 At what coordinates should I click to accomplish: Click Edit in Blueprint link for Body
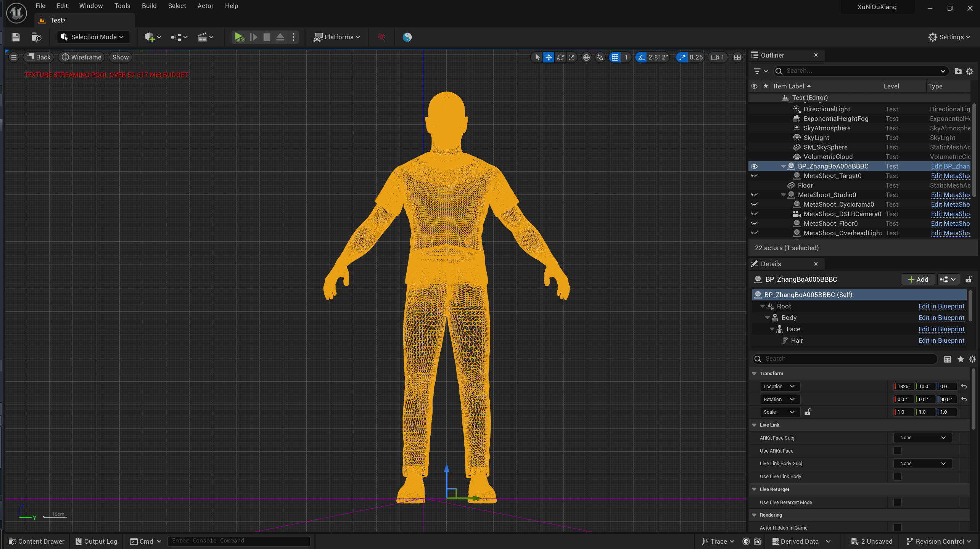[x=941, y=318]
